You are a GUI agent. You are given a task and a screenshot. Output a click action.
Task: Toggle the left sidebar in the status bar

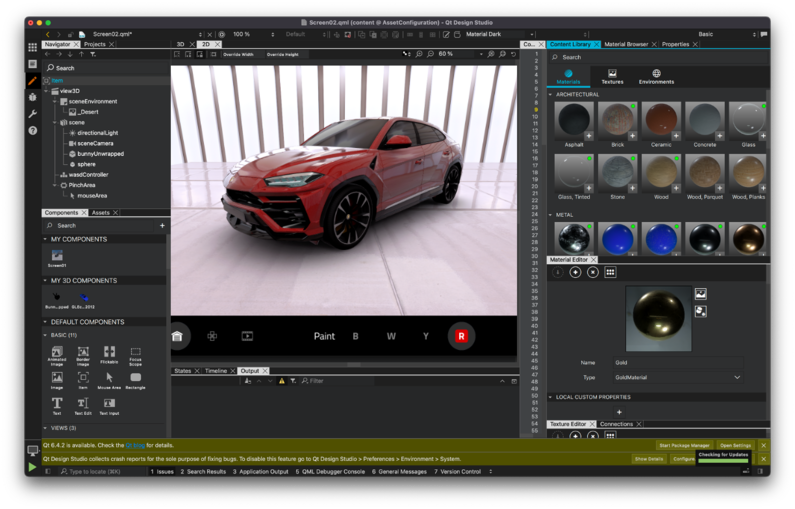48,471
